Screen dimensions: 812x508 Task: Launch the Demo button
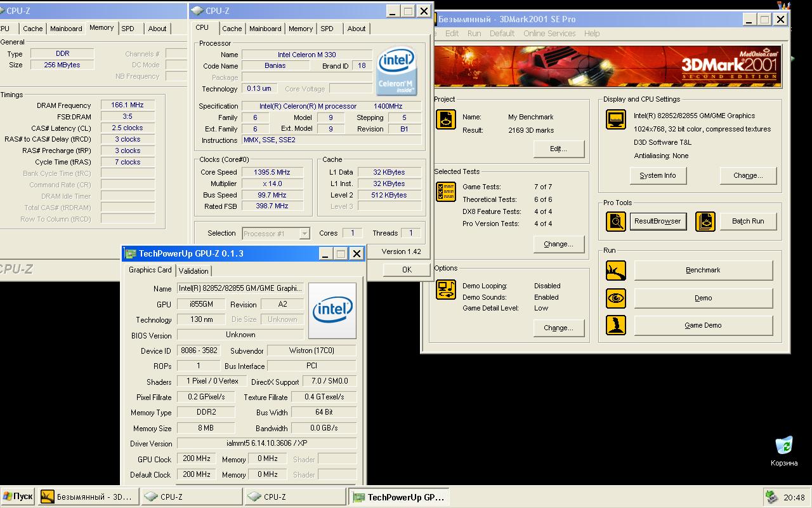click(x=704, y=298)
